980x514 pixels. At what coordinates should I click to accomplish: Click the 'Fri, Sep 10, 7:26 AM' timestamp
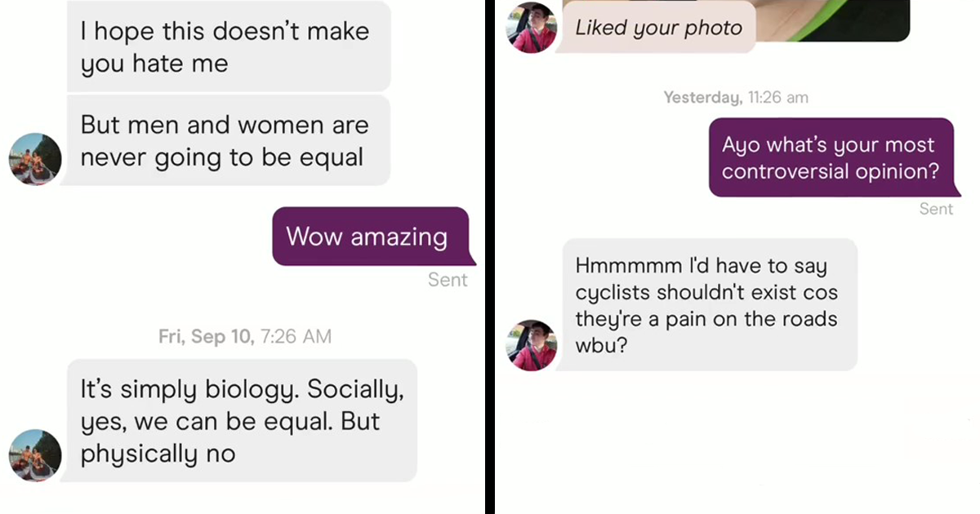coord(245,337)
